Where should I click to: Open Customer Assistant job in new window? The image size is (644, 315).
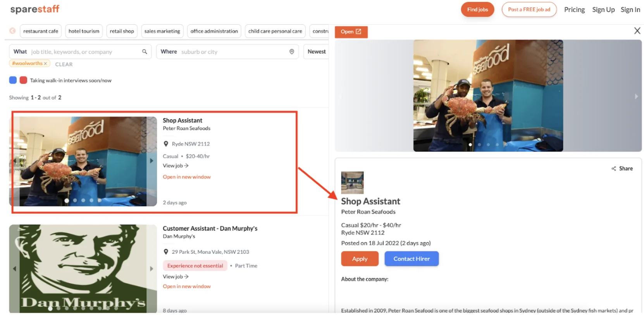pos(187,286)
